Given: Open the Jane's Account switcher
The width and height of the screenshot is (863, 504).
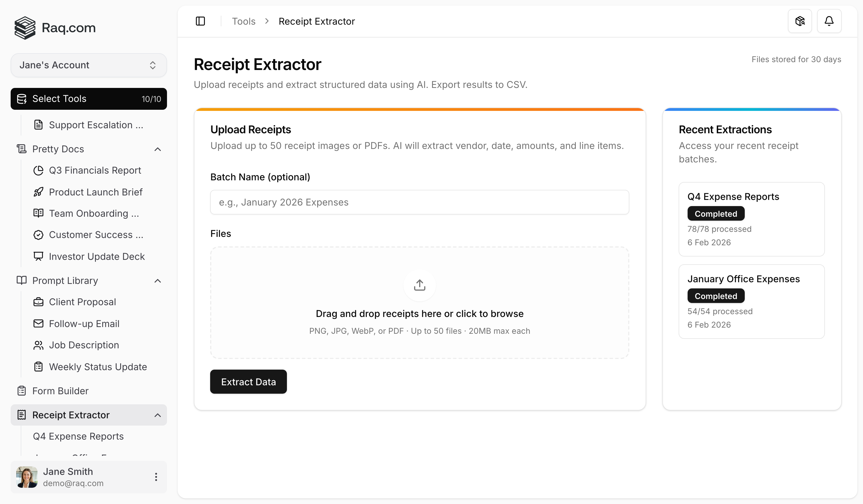Looking at the screenshot, I should [88, 65].
